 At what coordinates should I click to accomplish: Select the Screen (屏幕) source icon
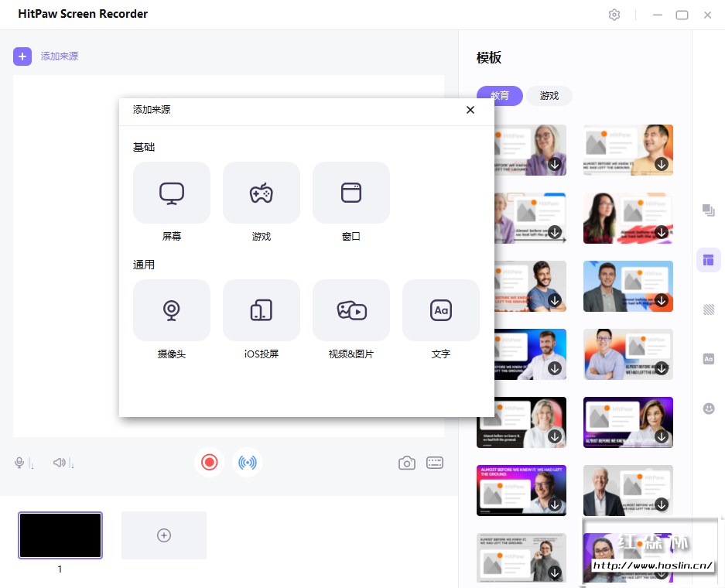tap(172, 193)
